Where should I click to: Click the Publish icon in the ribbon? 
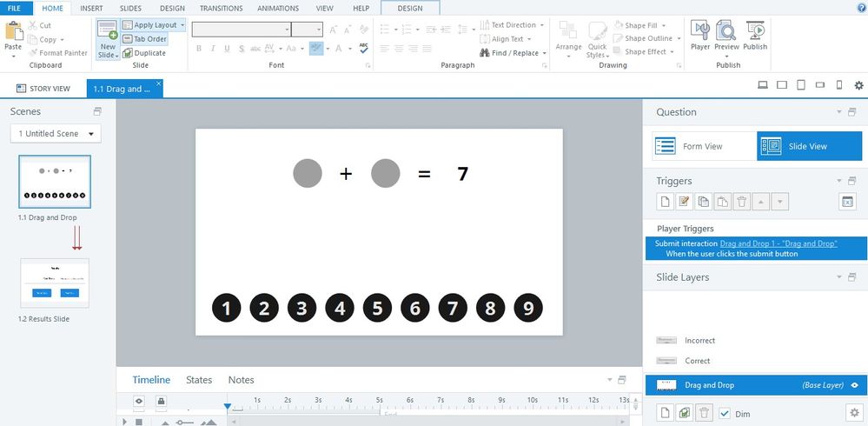[x=755, y=36]
